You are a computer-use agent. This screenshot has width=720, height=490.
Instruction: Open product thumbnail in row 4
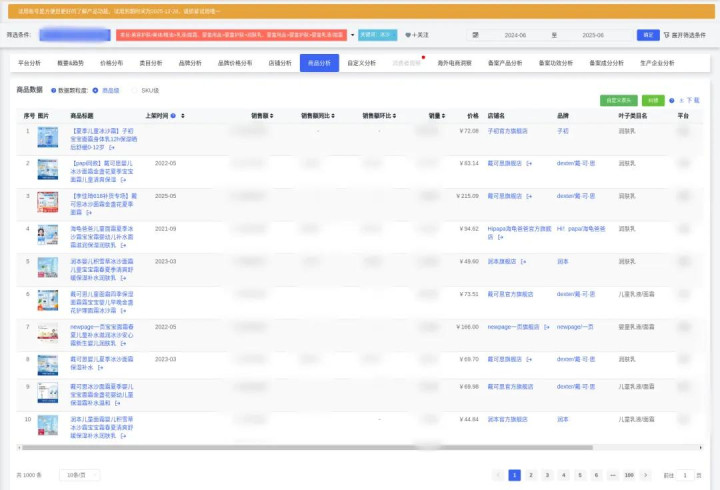(x=48, y=235)
